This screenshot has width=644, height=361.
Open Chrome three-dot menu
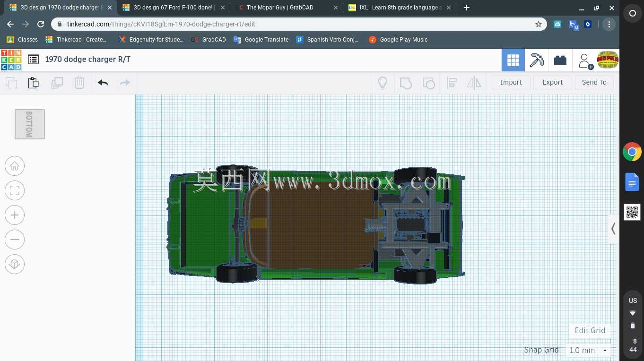[609, 24]
